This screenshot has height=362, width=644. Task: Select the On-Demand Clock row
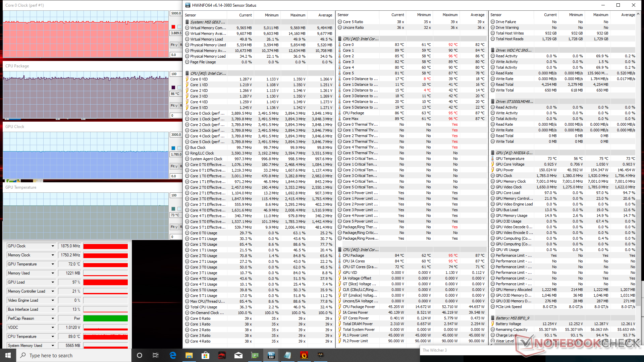[x=259, y=313]
